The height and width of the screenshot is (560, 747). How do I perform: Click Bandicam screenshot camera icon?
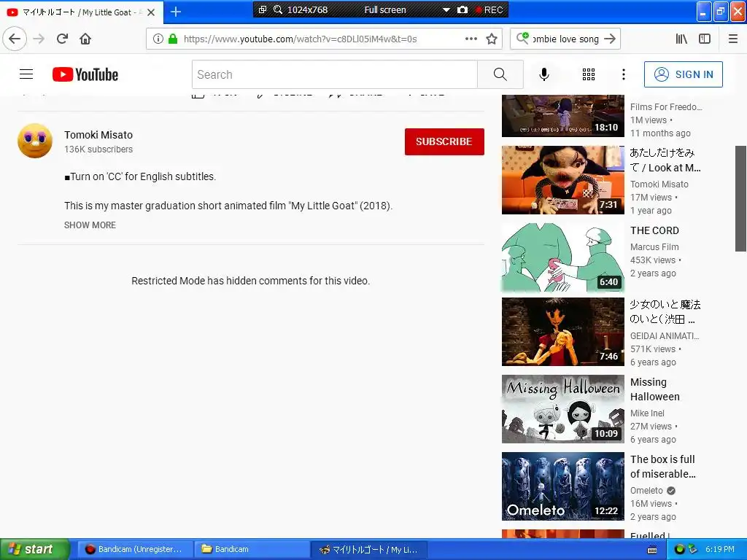[462, 9]
